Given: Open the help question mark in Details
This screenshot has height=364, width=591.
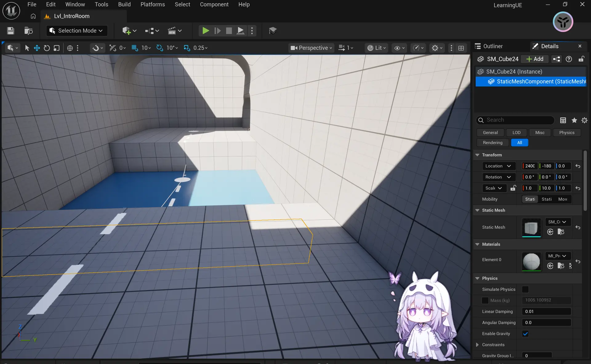Looking at the screenshot, I should pyautogui.click(x=569, y=59).
